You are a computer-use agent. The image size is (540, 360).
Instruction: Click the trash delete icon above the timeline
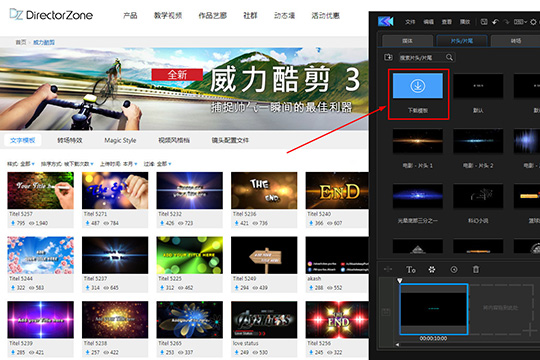476,269
